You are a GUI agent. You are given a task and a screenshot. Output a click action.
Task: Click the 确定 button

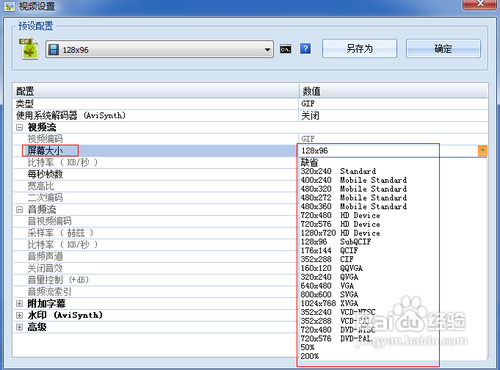click(443, 49)
